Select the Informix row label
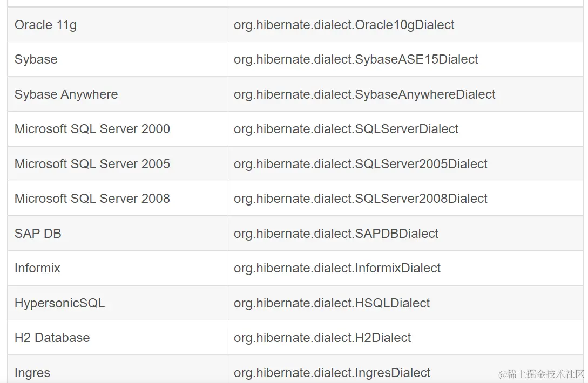 (x=37, y=268)
